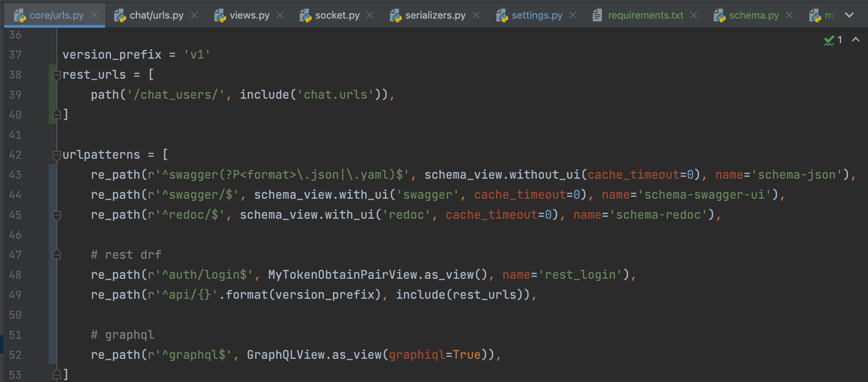Close the schema.py tab
The height and width of the screenshot is (382, 868).
click(x=789, y=15)
